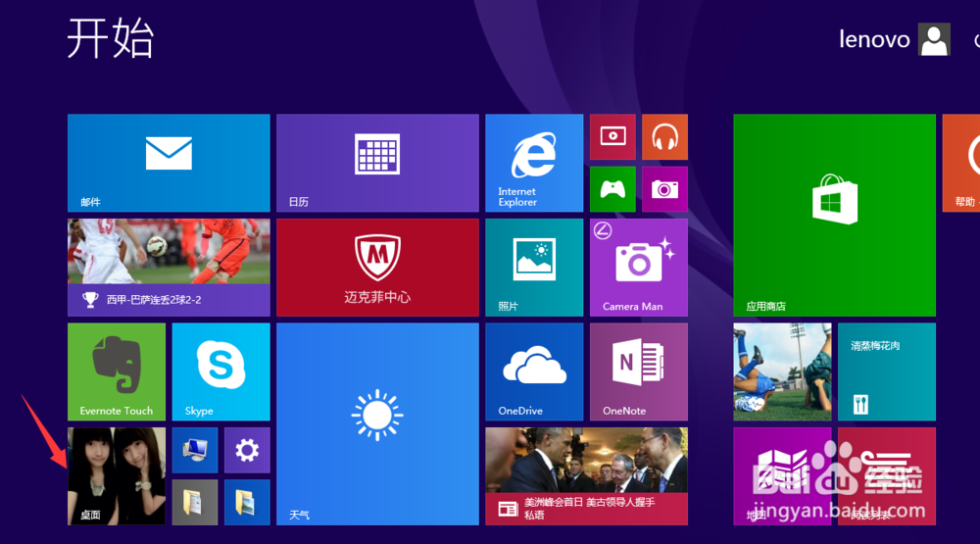Open the 桌面 Desktop tile

coord(117,476)
